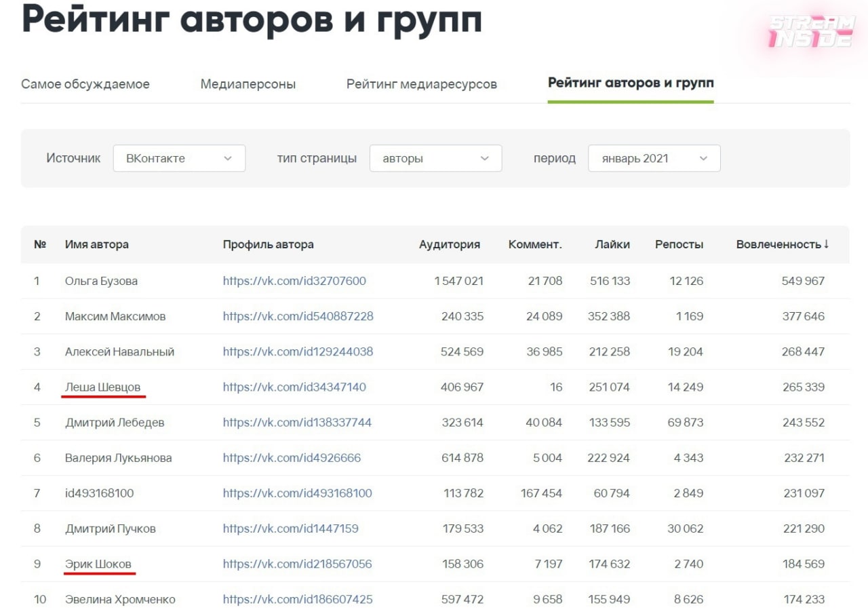Click audience value 323 614
This screenshot has width=868, height=616.
pos(462,422)
